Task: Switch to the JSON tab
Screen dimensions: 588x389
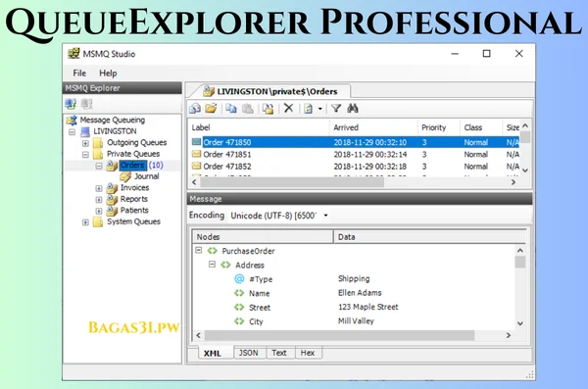Action: click(249, 353)
